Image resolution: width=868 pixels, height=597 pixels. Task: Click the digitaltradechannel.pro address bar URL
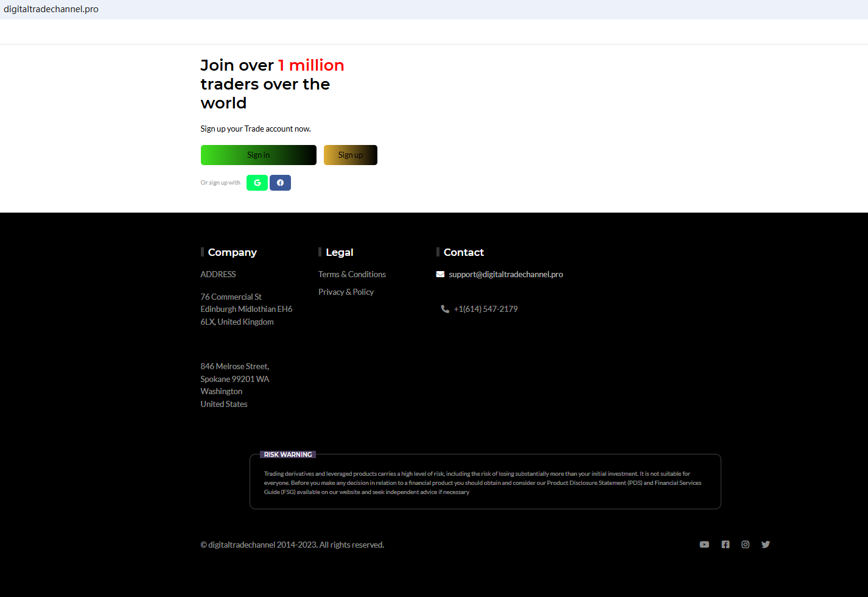coord(51,9)
